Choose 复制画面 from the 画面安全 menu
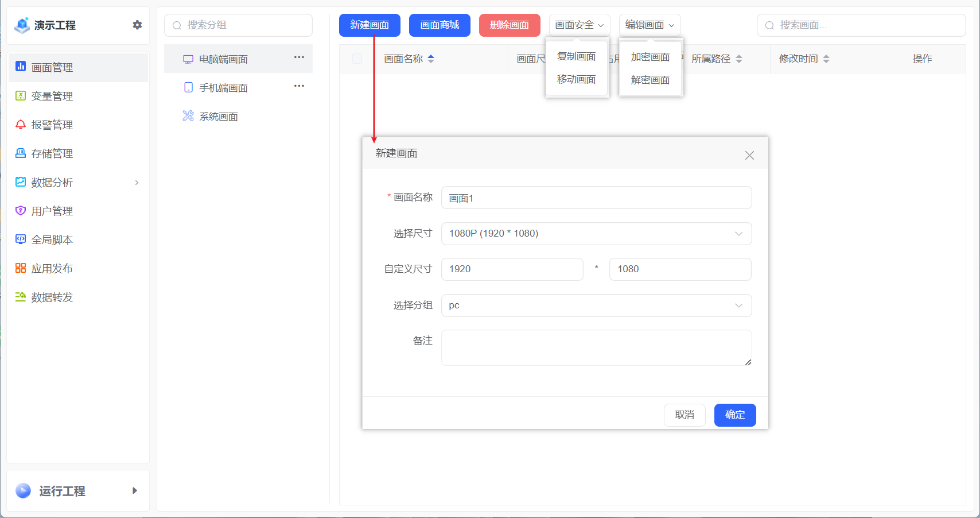The height and width of the screenshot is (518, 980). (575, 56)
